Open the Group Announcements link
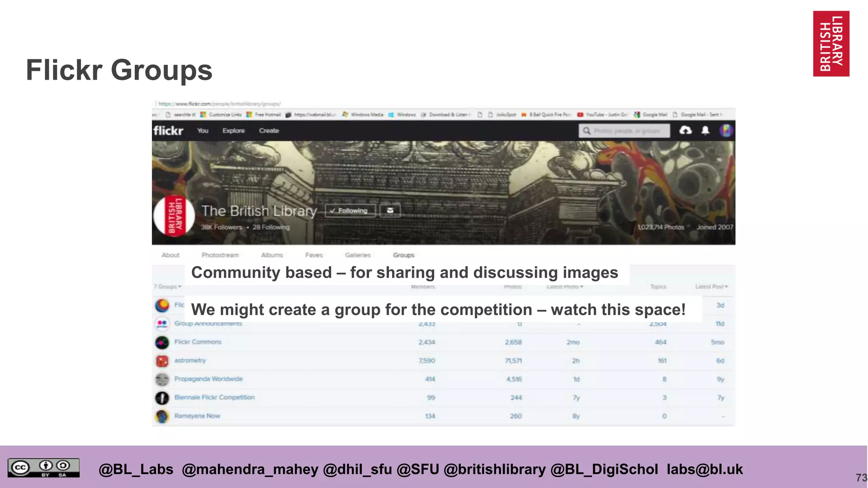 [208, 324]
